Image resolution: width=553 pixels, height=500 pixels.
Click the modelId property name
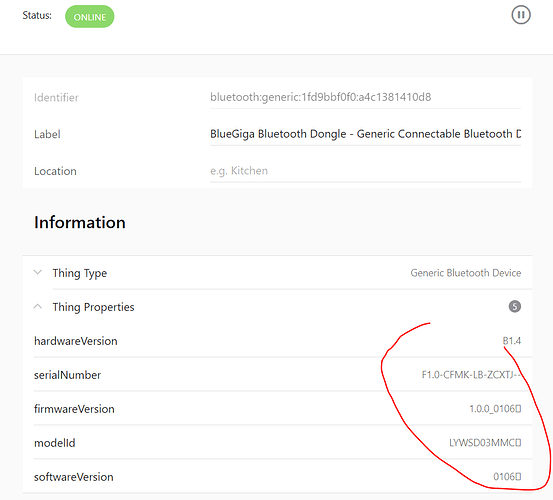[55, 443]
